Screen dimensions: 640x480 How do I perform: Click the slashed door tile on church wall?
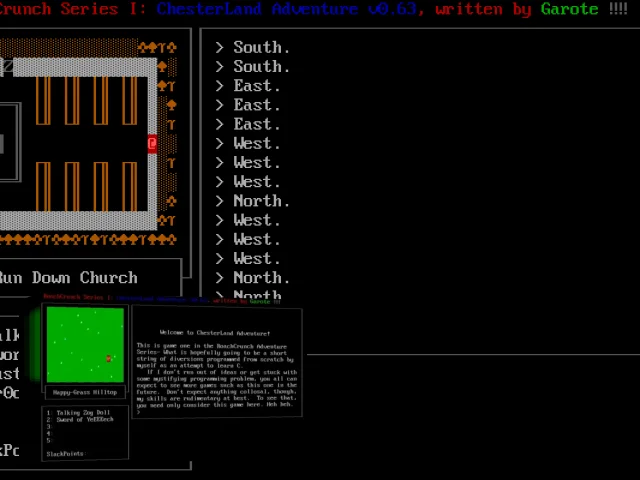(8, 67)
